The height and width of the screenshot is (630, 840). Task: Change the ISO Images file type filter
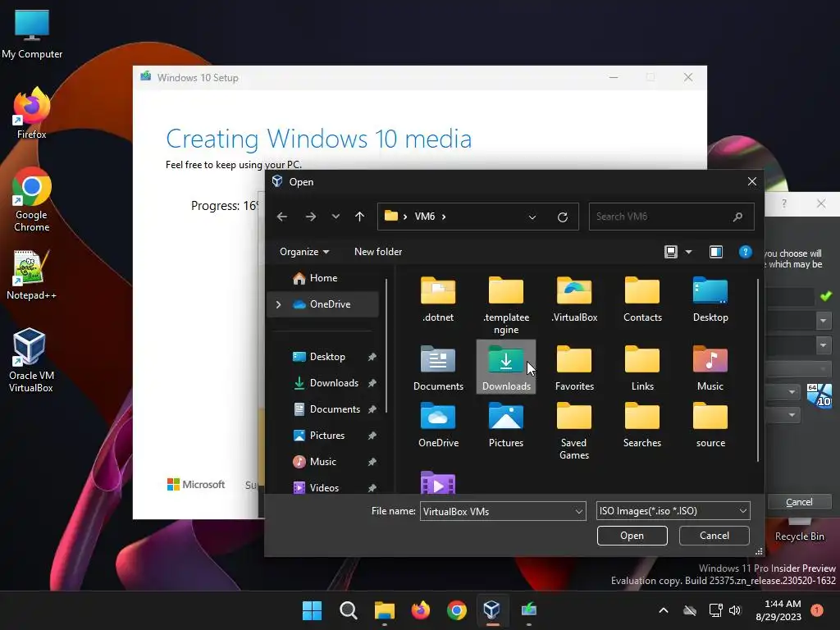673,511
